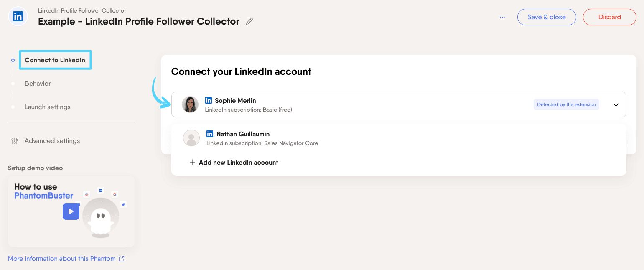Click the sliders icon beside Advanced settings
Viewport: 644px width, 270px height.
pyautogui.click(x=14, y=141)
